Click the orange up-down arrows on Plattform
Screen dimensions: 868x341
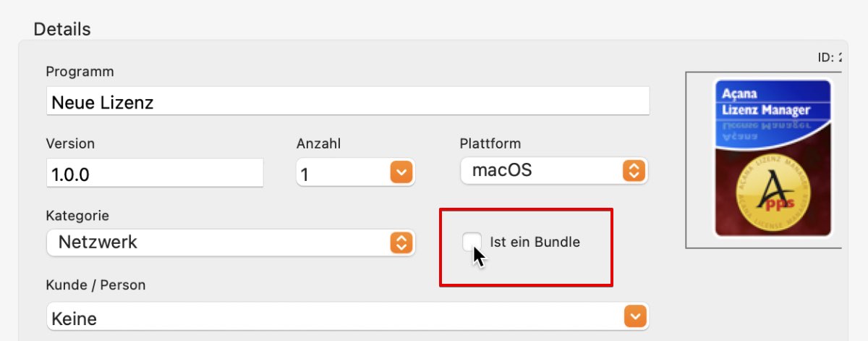coord(634,171)
